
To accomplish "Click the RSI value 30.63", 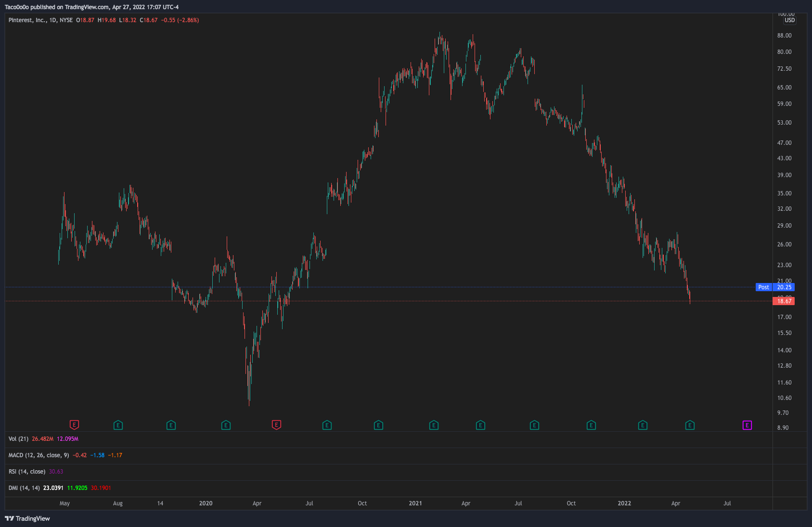I will pyautogui.click(x=56, y=472).
